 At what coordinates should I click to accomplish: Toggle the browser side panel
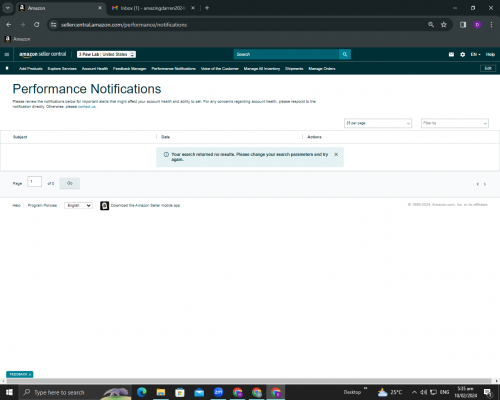tap(463, 25)
